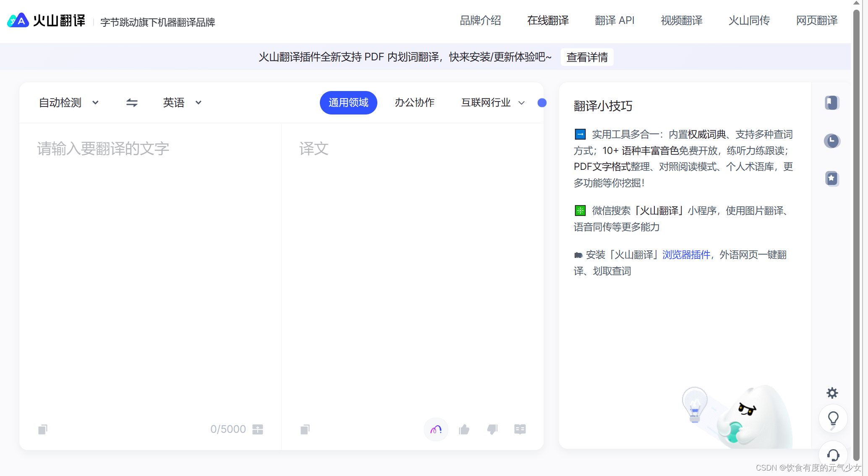Go to the 视频翻译 menu item
The image size is (868, 476).
[x=681, y=21]
